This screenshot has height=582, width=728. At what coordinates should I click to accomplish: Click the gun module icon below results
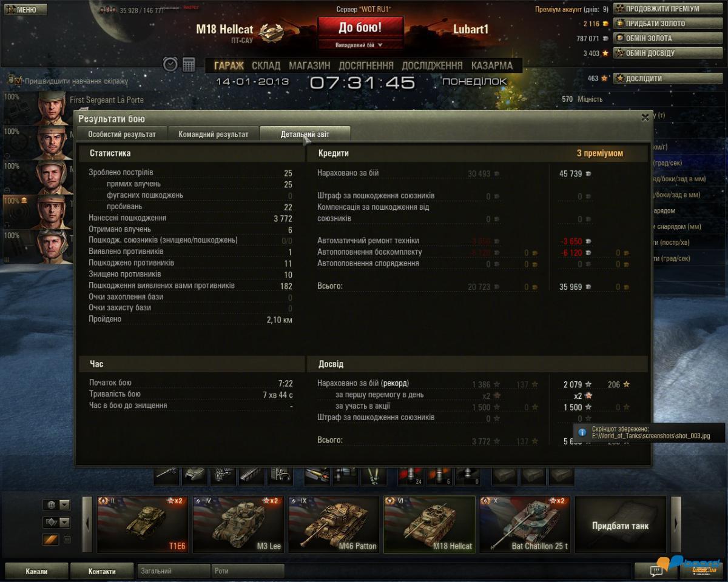coord(167,475)
